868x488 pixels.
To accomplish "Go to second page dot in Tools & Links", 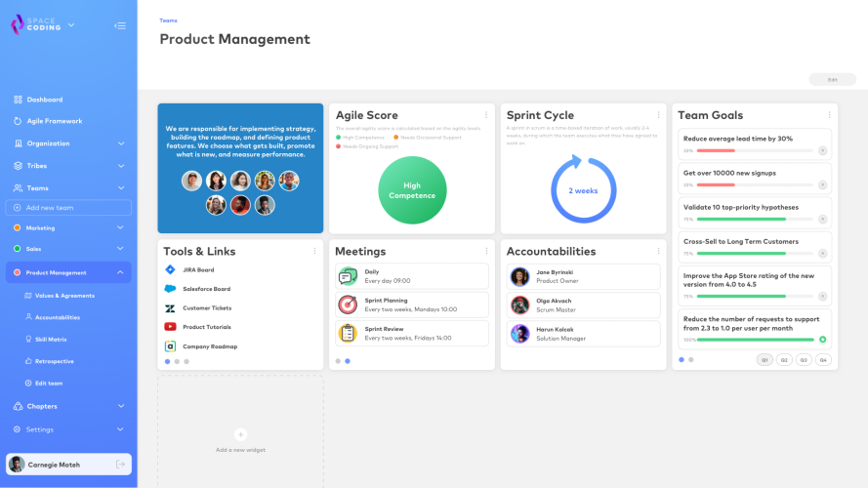I will (x=177, y=362).
